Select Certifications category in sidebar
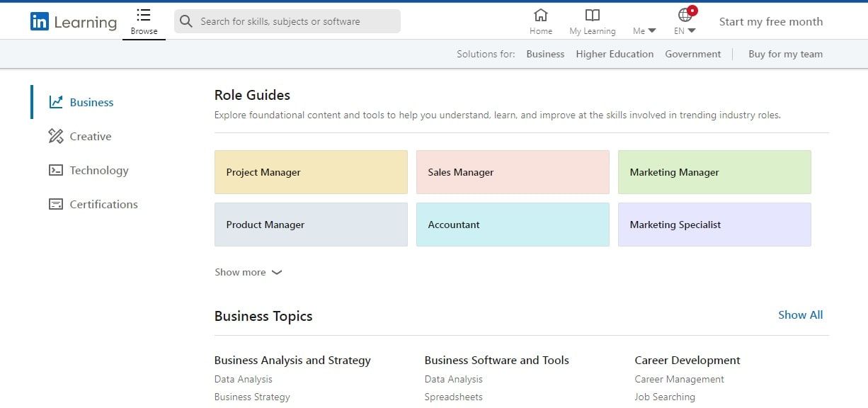 (103, 204)
